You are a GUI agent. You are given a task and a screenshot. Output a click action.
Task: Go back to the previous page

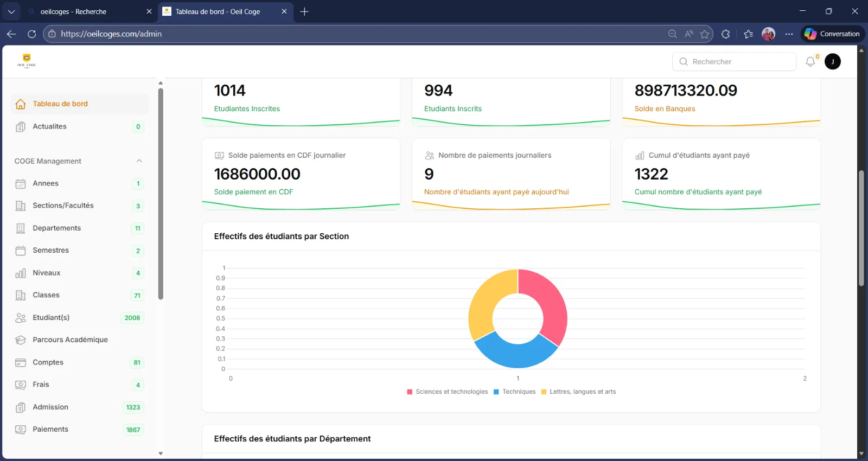[x=11, y=34]
